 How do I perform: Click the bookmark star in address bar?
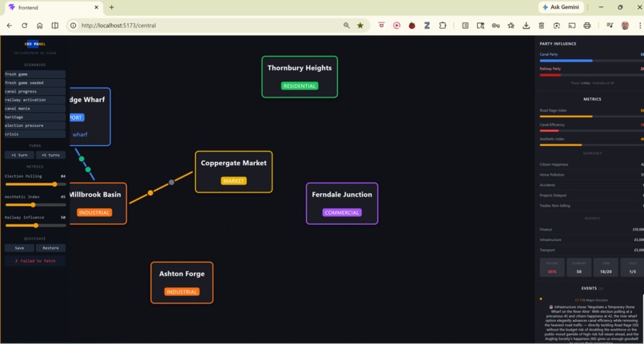pos(360,26)
